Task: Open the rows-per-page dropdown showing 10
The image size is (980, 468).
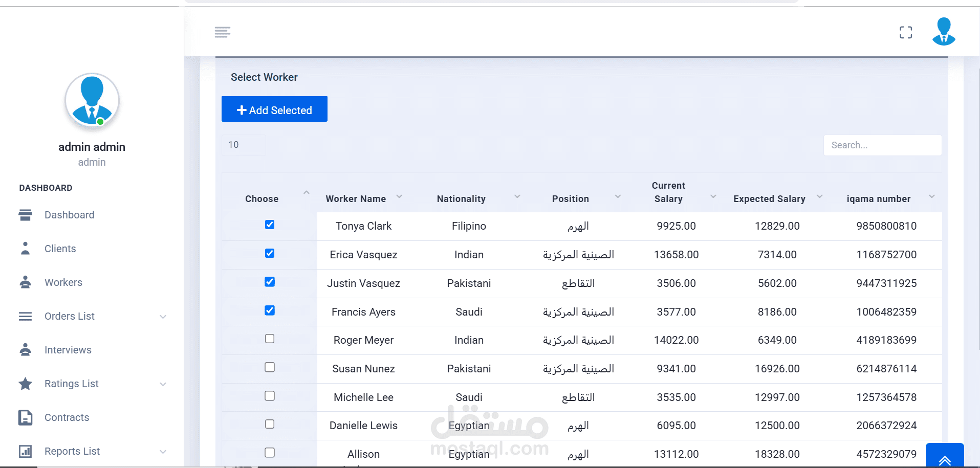Action: point(244,145)
